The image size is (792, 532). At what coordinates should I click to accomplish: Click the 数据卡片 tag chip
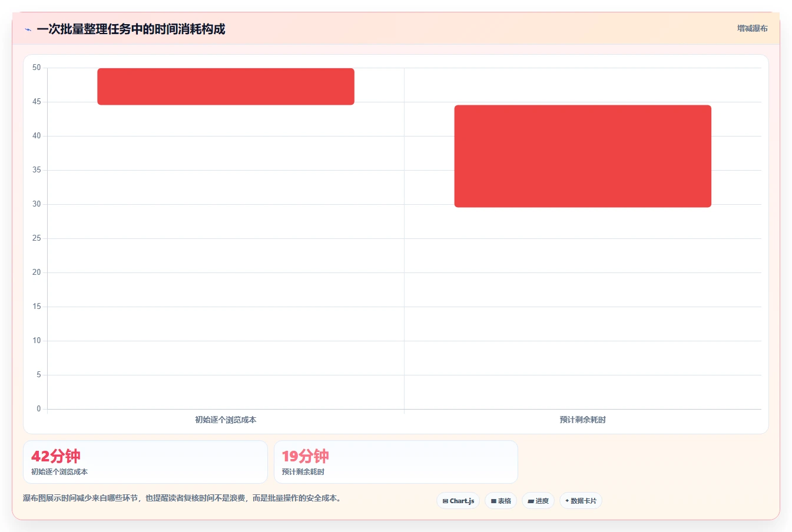(x=581, y=501)
